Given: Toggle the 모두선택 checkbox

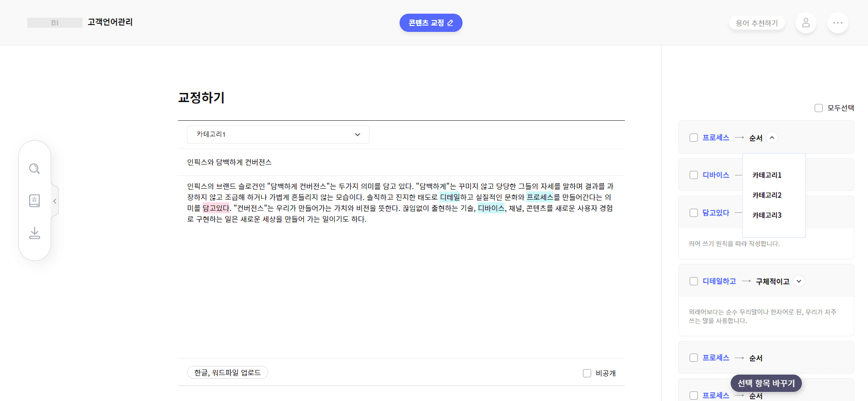Looking at the screenshot, I should tap(819, 108).
